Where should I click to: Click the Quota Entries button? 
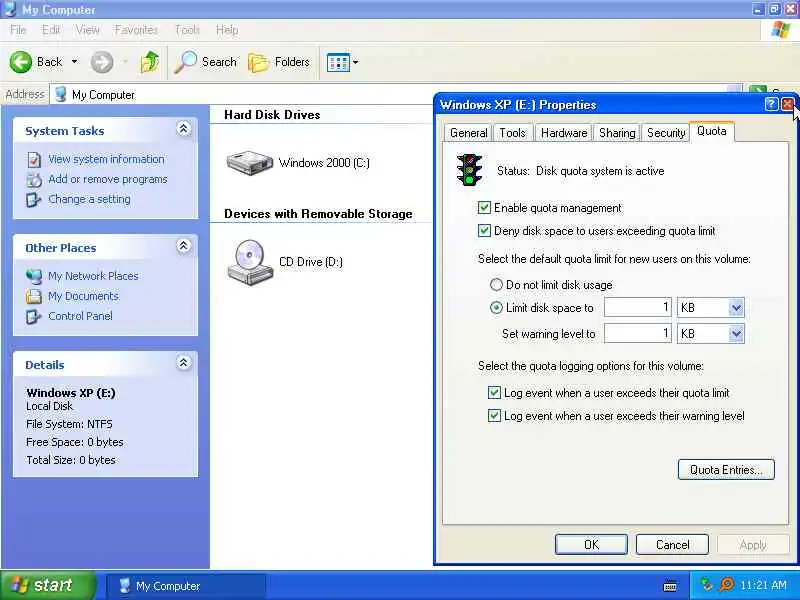pyautogui.click(x=726, y=470)
